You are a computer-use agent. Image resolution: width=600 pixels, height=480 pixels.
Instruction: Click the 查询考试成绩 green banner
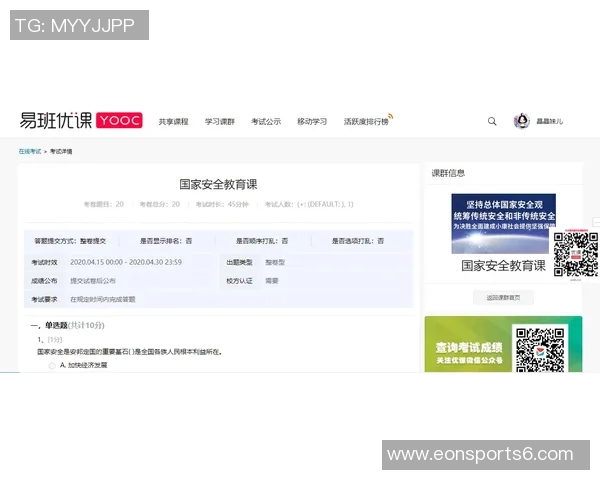[x=503, y=344]
